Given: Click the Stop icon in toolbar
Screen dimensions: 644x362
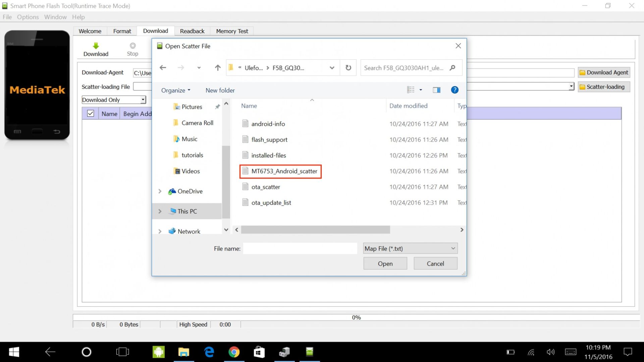Looking at the screenshot, I should click(x=132, y=46).
